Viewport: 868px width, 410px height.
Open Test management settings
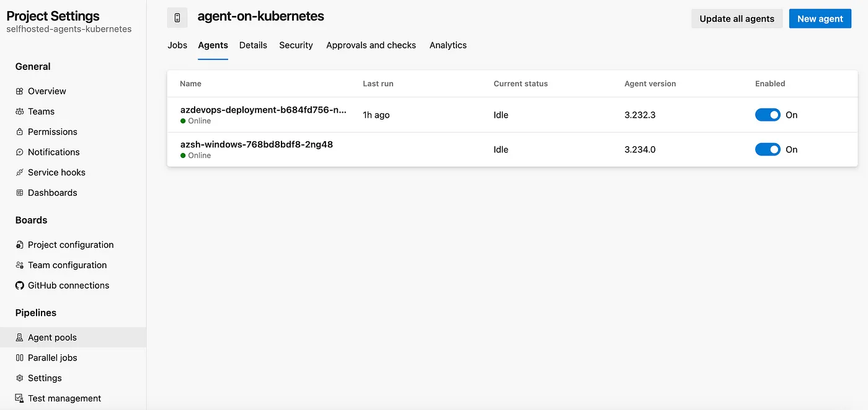point(64,399)
